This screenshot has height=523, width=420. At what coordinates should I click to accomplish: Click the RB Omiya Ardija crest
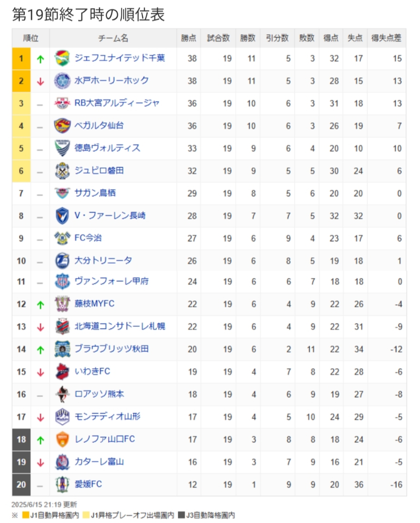click(62, 103)
